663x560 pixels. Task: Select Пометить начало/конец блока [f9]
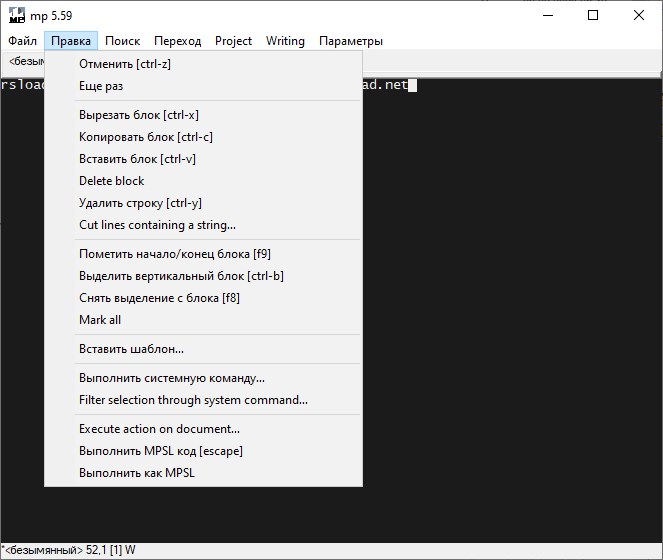(203, 254)
